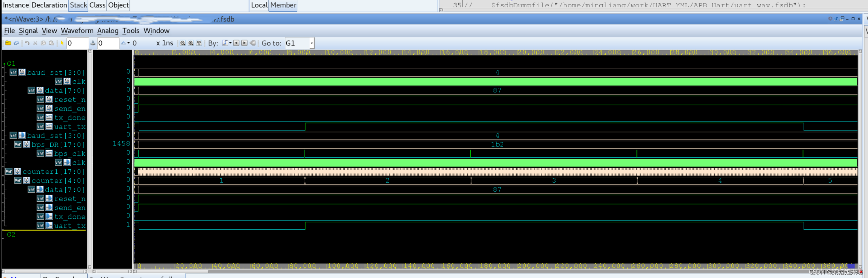
Task: Switch to the Declaration tab
Action: 49,5
